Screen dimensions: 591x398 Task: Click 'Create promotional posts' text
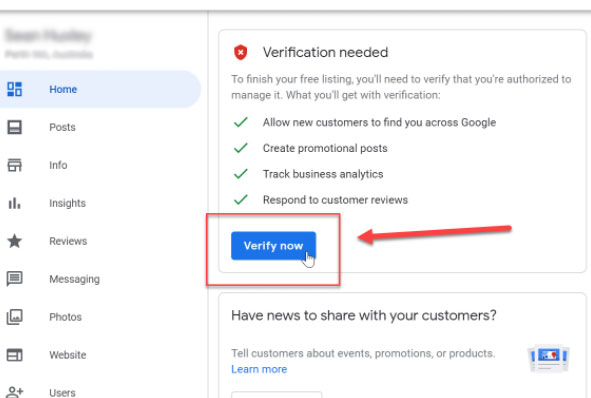(x=325, y=148)
